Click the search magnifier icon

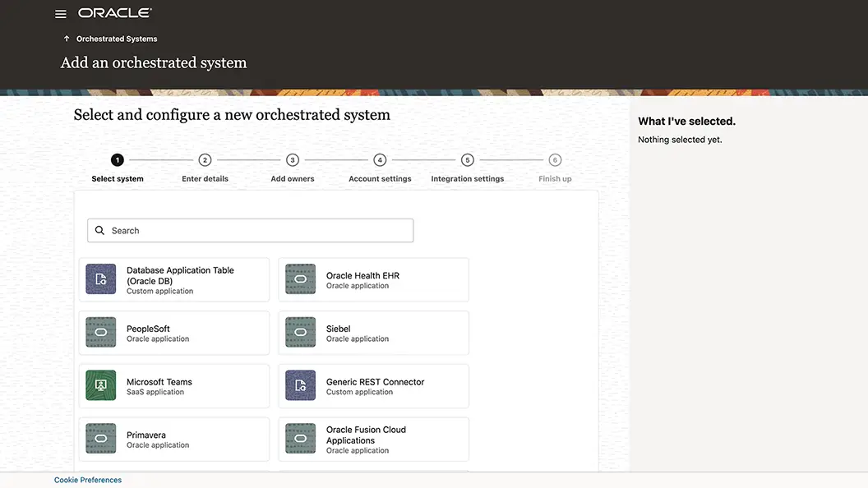[99, 230]
